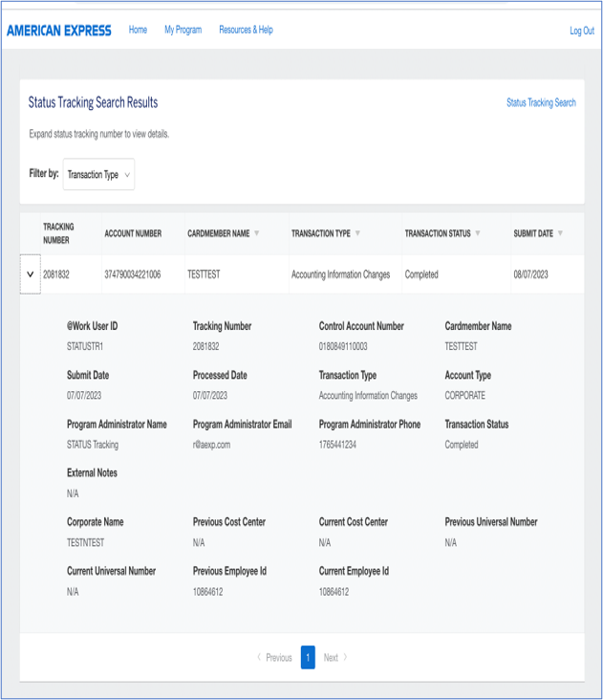
Task: Open the Transaction Status column filter icon
Action: tap(478, 233)
